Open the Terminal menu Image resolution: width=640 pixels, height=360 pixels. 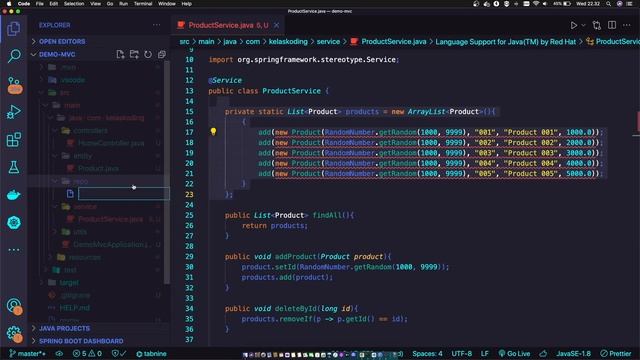point(143,4)
